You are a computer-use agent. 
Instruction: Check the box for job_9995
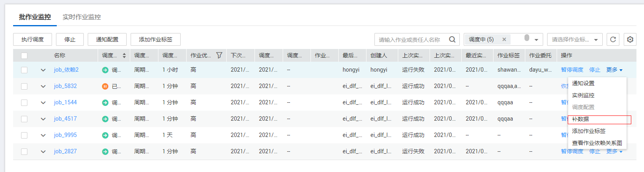pyautogui.click(x=24, y=135)
